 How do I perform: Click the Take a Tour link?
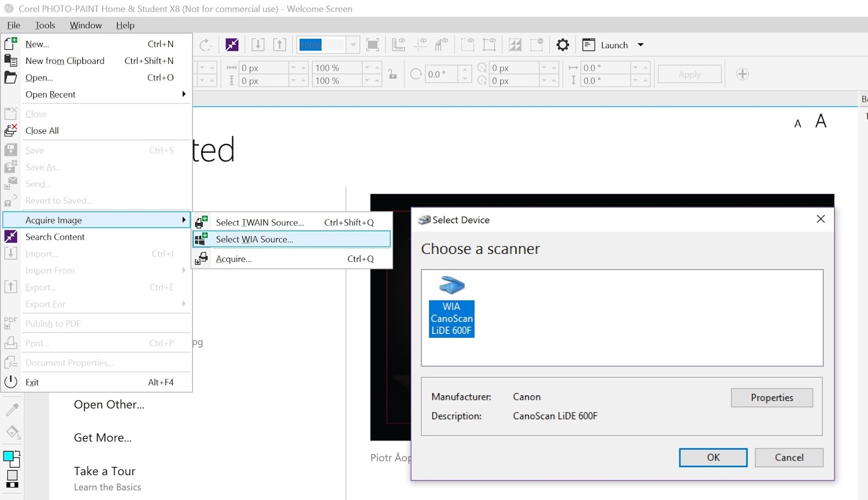pos(105,471)
